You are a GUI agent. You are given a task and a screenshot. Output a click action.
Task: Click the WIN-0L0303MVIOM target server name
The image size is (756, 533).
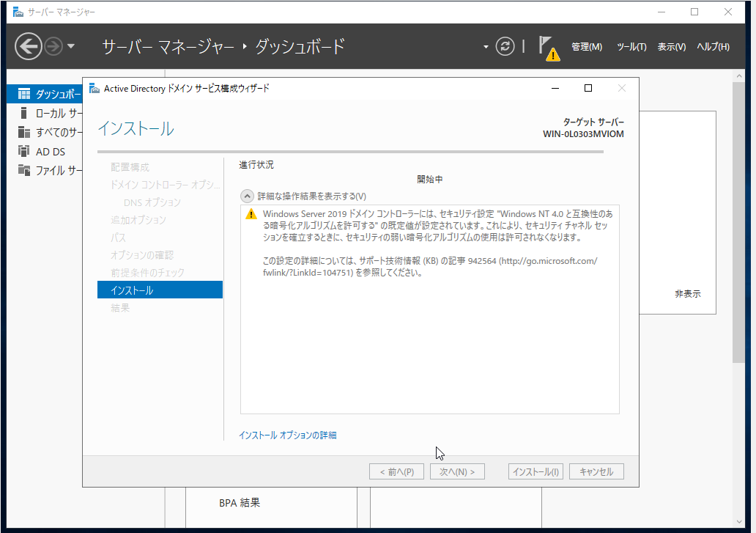(583, 134)
